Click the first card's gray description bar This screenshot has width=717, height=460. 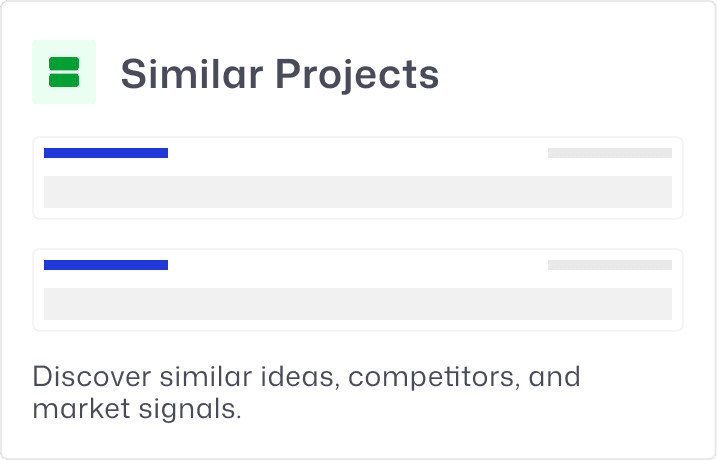357,192
